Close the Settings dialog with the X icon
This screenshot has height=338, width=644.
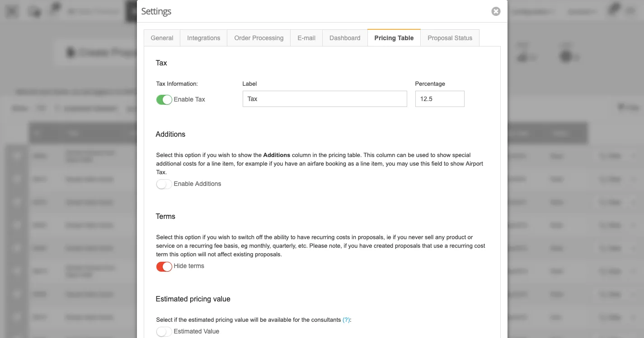pos(496,12)
